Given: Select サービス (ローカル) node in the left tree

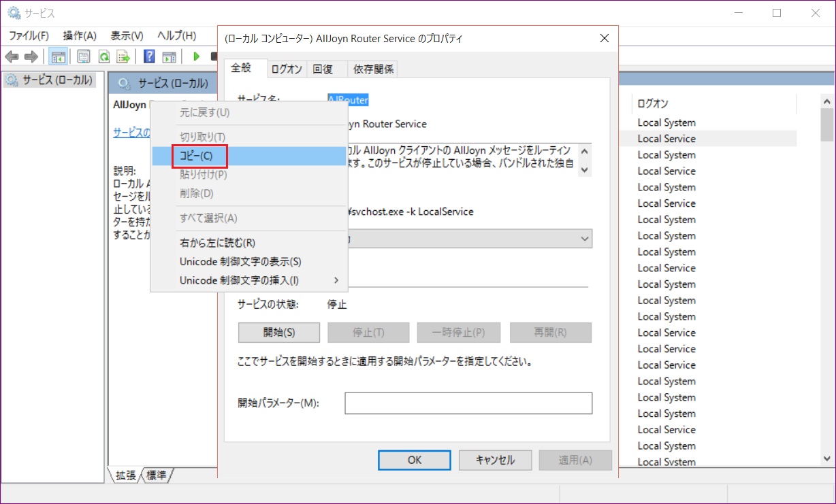Looking at the screenshot, I should (49, 81).
